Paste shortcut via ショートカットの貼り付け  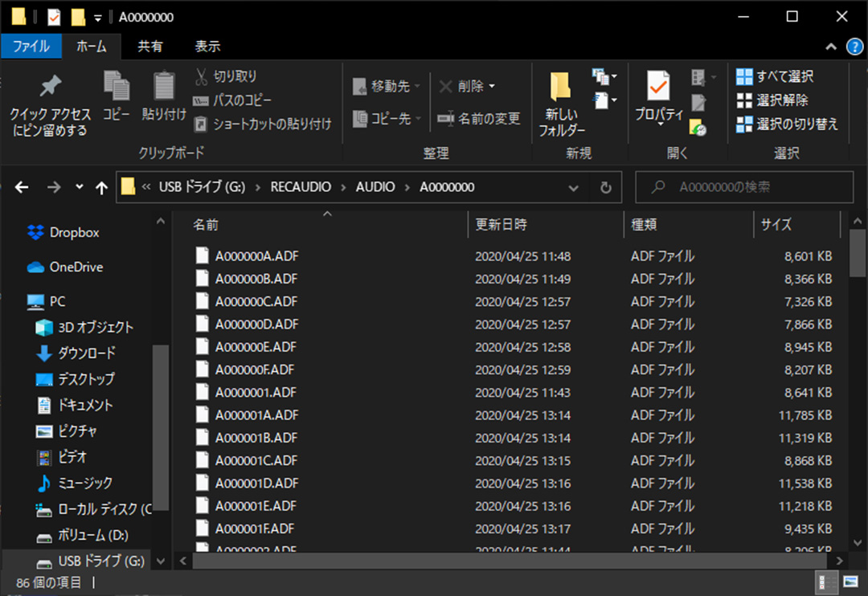pos(263,124)
